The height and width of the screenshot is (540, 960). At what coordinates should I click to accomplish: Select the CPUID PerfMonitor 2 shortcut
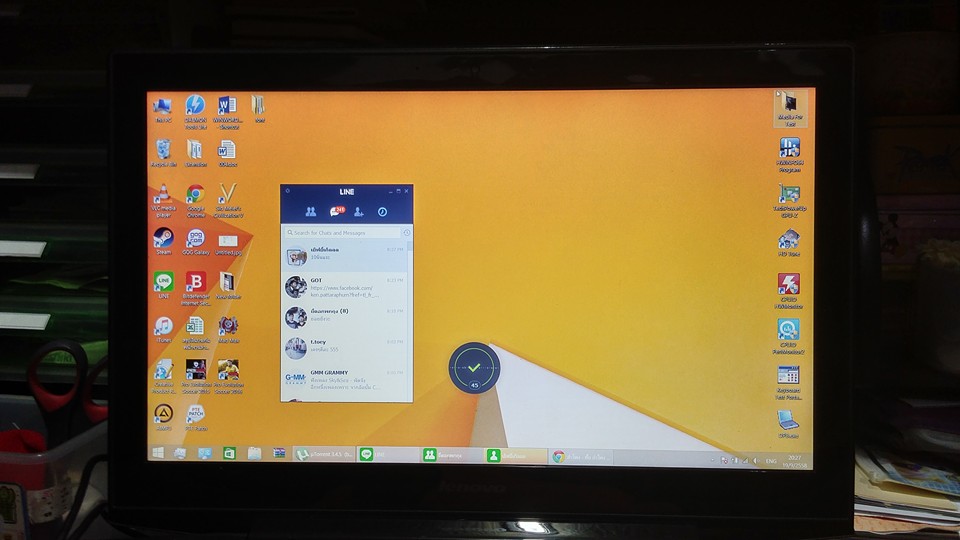789,336
